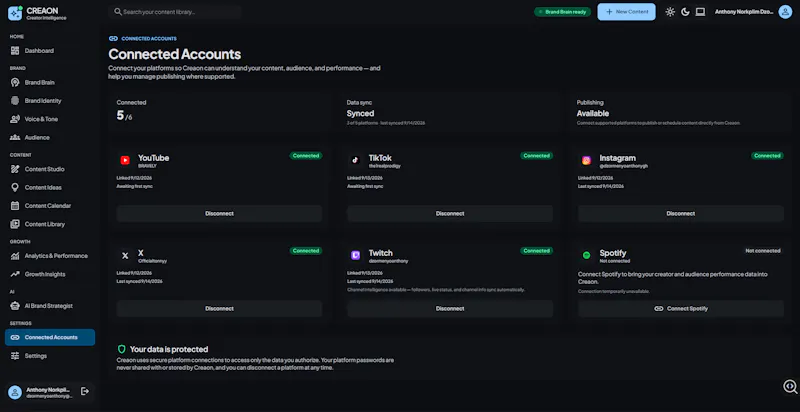Click Instagram's Connected status badge
The width and height of the screenshot is (800, 412).
pyautogui.click(x=767, y=156)
